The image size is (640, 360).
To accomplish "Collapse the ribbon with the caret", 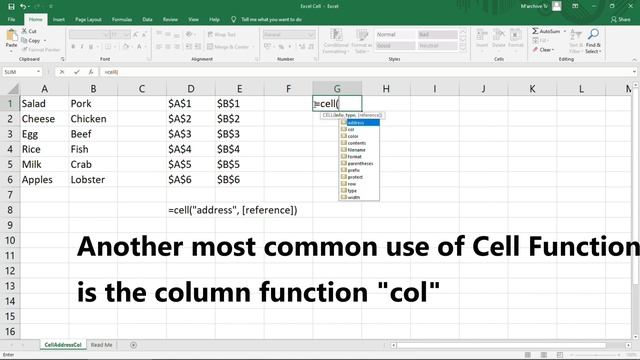I will [x=634, y=60].
